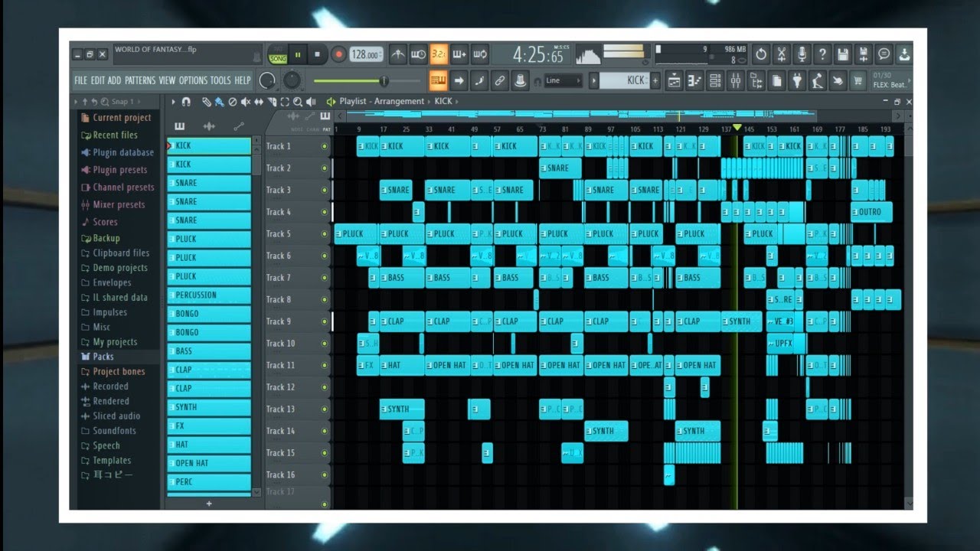The width and height of the screenshot is (980, 551).
Task: Mute Track 9 with its green dot
Action: (x=325, y=321)
